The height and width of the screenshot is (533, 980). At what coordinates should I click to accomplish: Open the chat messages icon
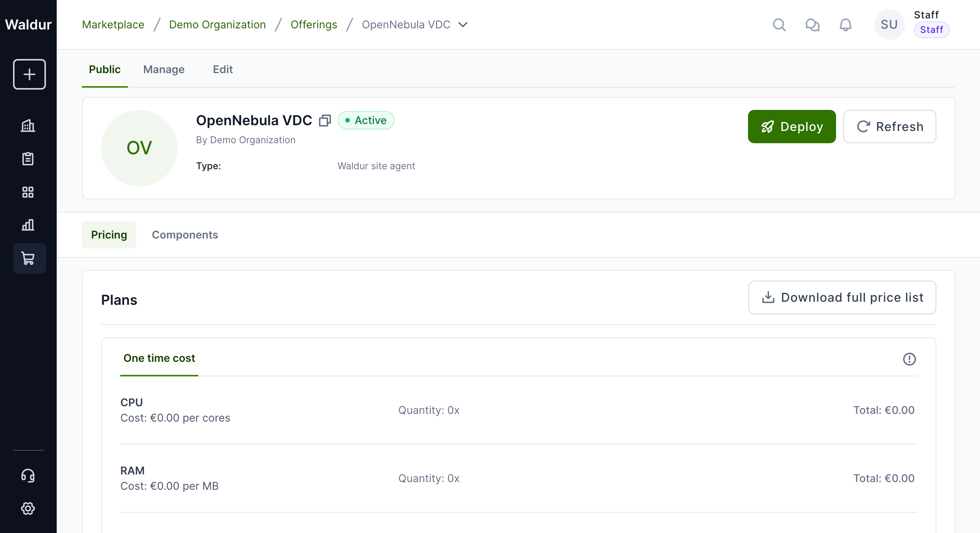pos(812,25)
